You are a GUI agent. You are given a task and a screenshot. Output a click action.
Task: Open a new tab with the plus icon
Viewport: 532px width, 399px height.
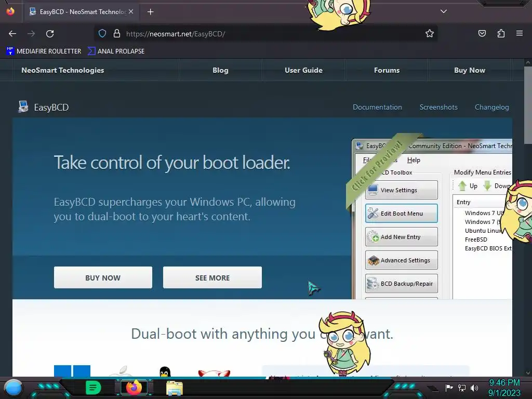[150, 12]
